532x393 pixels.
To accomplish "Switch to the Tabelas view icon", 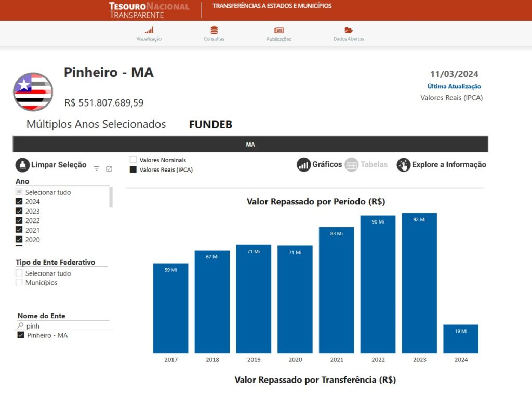I will coord(352,165).
